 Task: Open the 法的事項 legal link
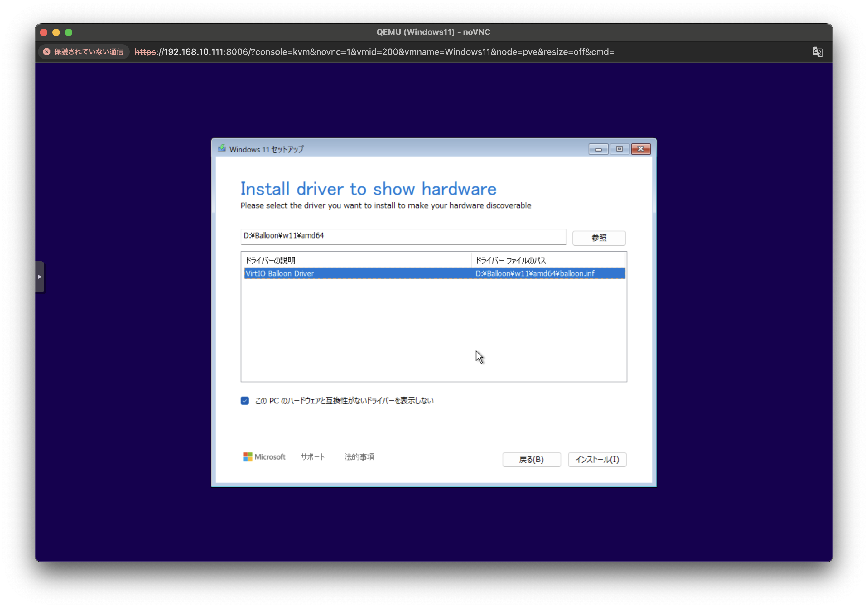pos(359,457)
